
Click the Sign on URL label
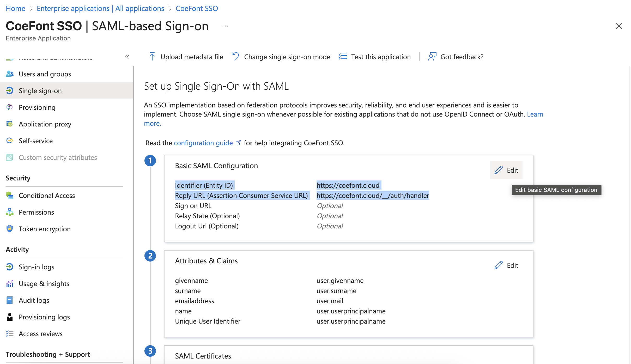click(193, 206)
